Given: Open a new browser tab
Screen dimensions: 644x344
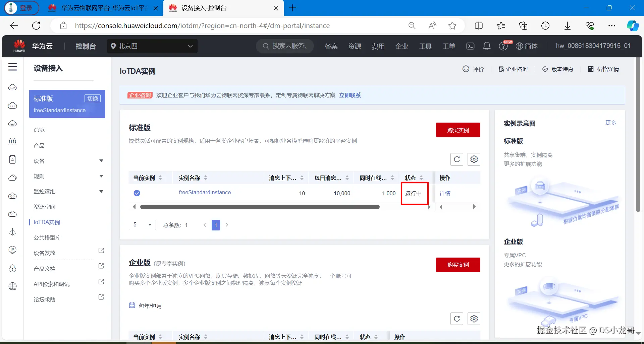Looking at the screenshot, I should pyautogui.click(x=292, y=8).
